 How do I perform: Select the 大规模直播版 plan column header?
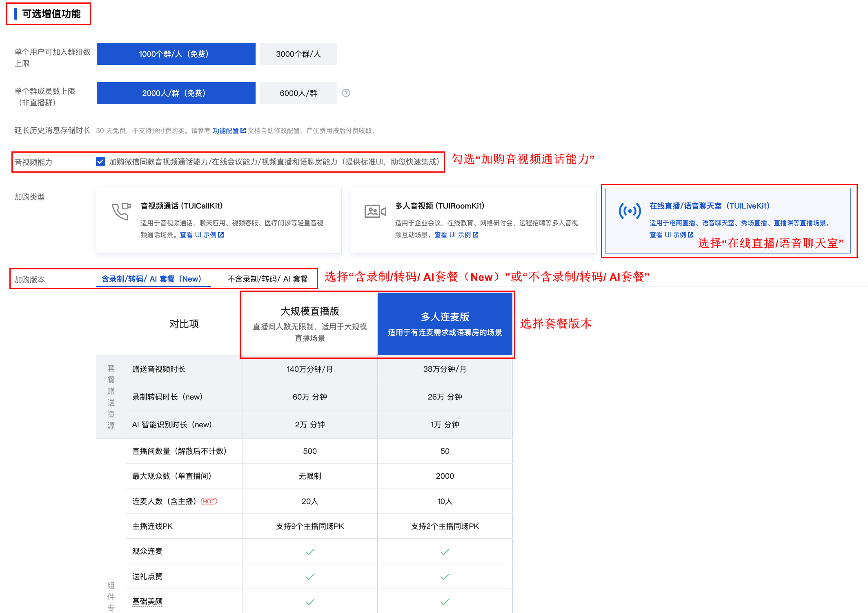click(x=310, y=324)
